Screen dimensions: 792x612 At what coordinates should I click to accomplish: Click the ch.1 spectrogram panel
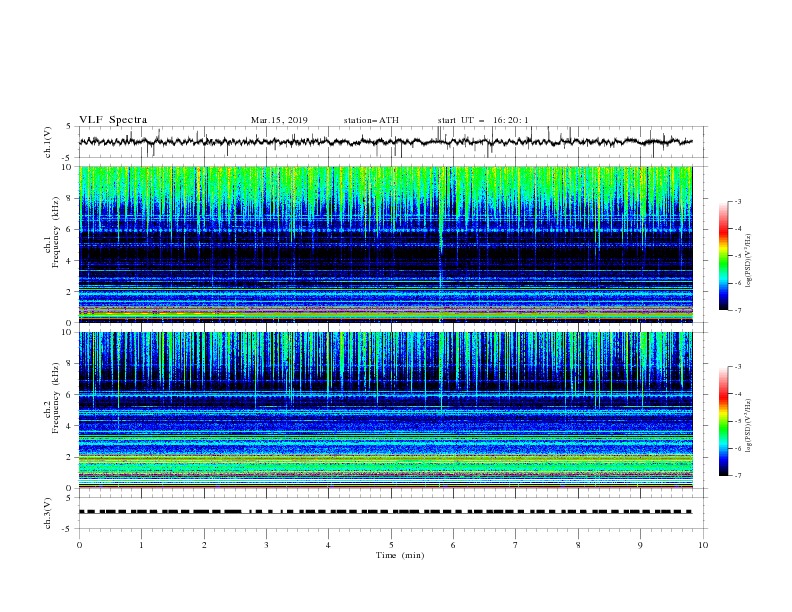(x=385, y=244)
